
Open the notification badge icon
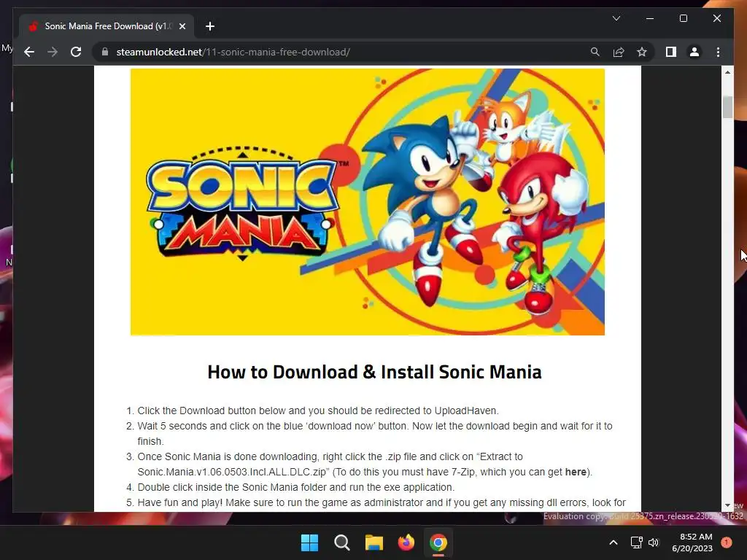(x=727, y=542)
